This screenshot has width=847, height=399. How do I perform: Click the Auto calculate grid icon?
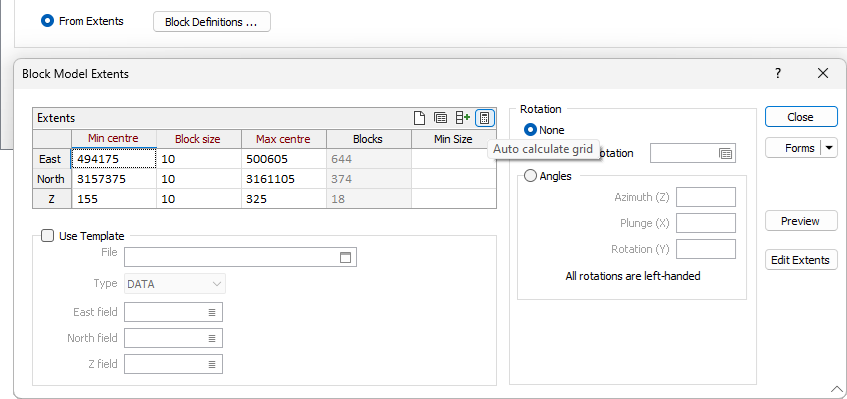coord(485,118)
